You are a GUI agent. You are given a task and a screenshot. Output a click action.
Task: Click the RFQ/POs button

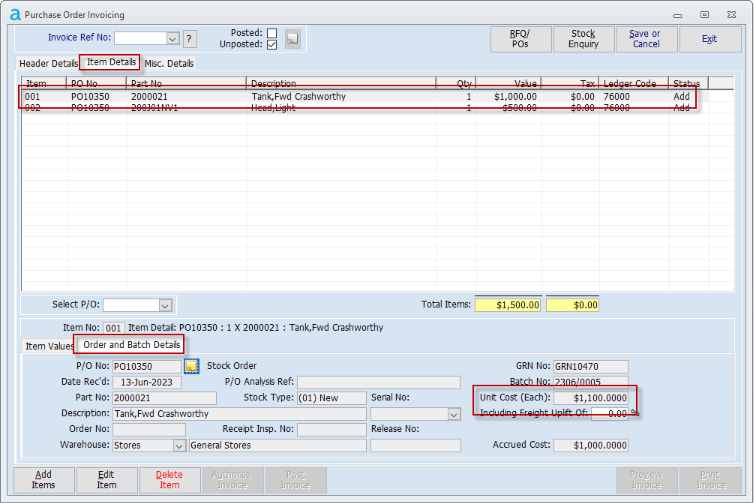pos(520,39)
